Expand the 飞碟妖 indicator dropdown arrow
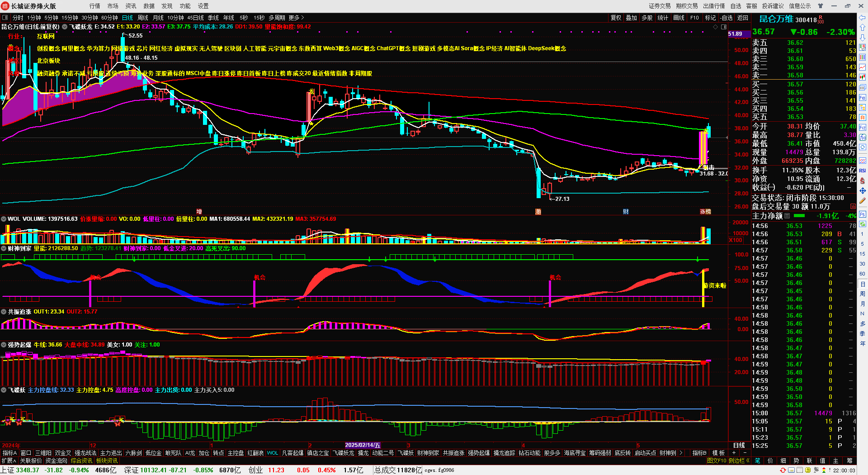Screen dimensions: 868x475 4,390
